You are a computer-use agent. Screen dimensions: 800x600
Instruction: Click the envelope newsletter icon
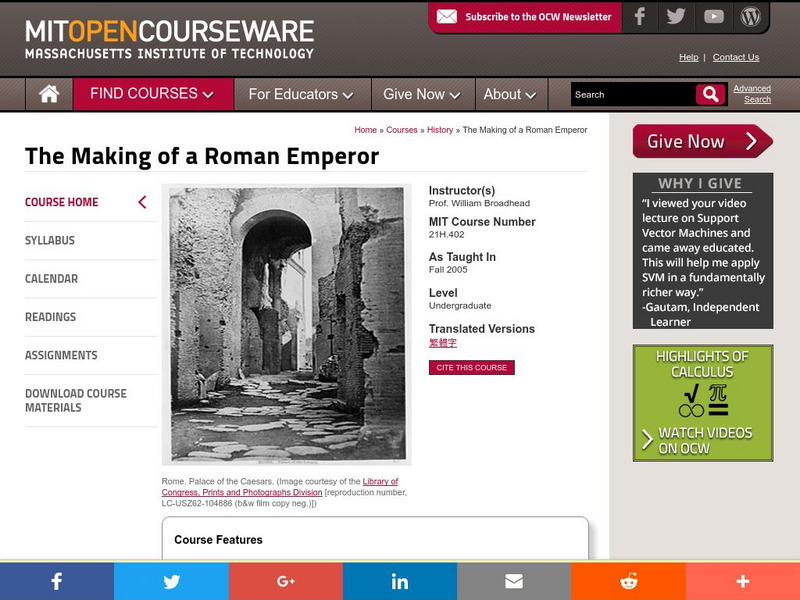coord(447,17)
